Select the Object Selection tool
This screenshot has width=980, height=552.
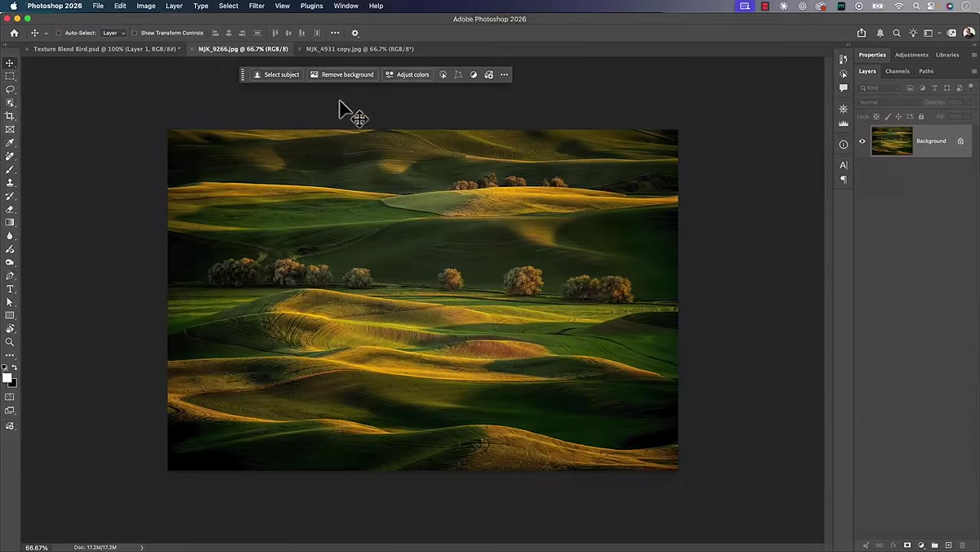tap(10, 103)
